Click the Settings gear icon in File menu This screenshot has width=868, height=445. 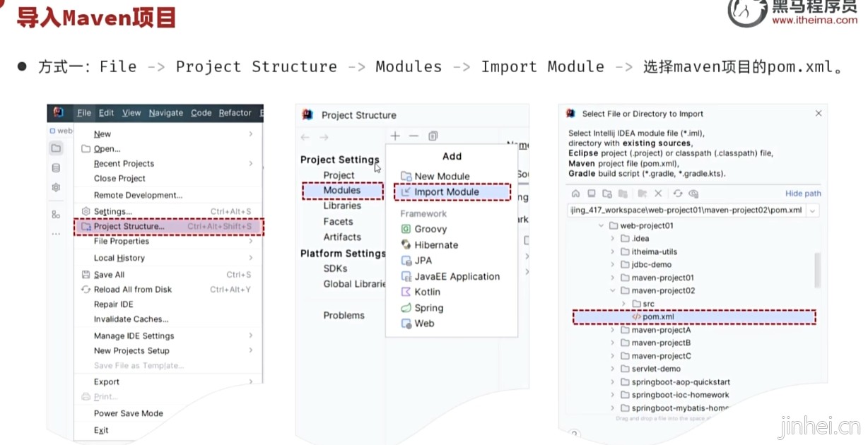86,211
